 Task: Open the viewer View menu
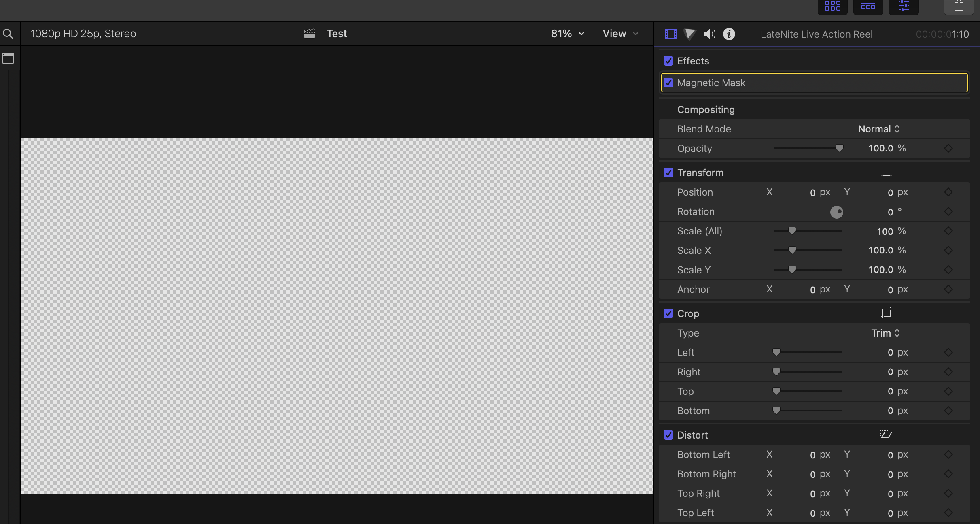[x=620, y=34]
